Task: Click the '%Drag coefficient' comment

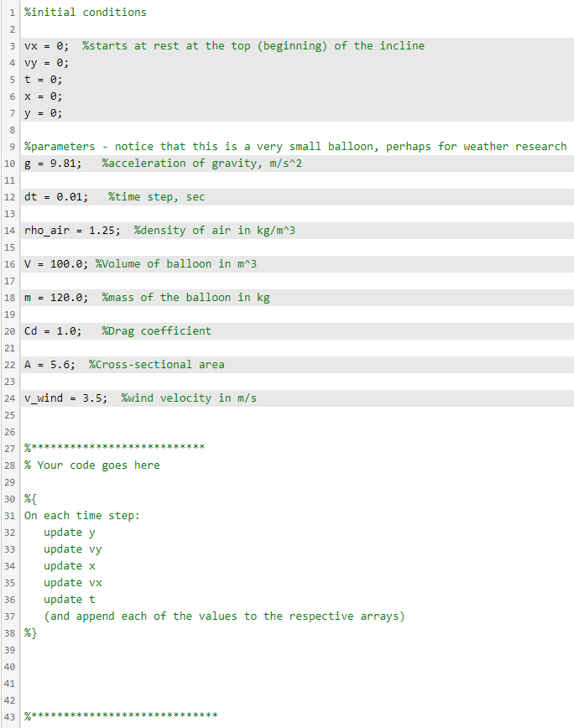Action: (x=156, y=331)
